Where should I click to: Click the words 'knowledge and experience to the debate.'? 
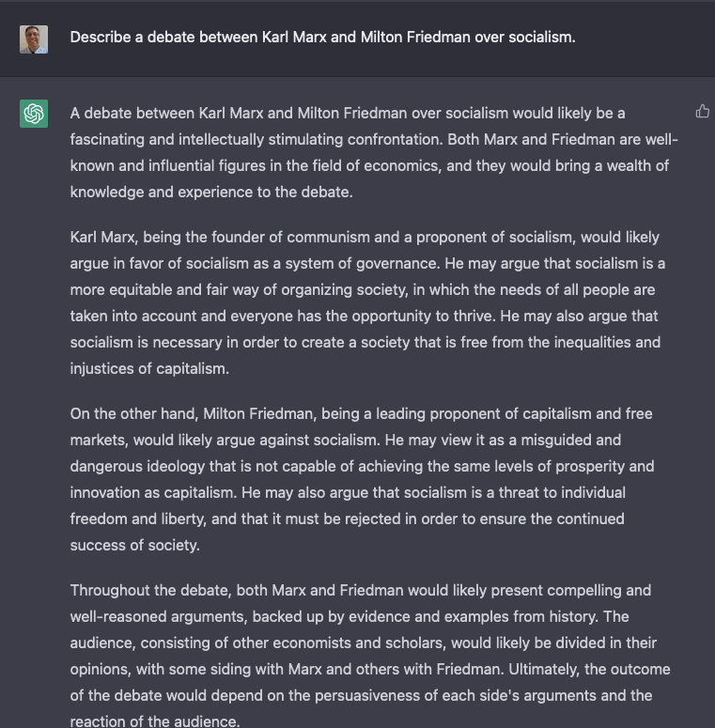[210, 192]
